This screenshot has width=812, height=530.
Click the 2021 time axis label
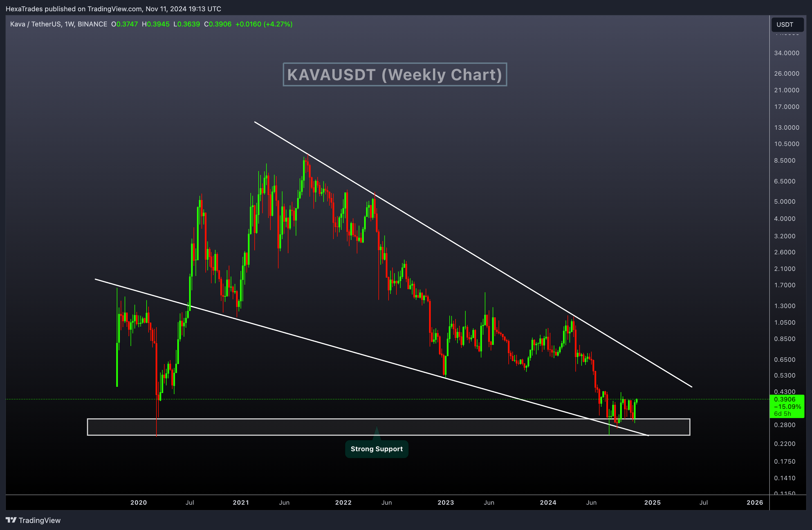(241, 502)
